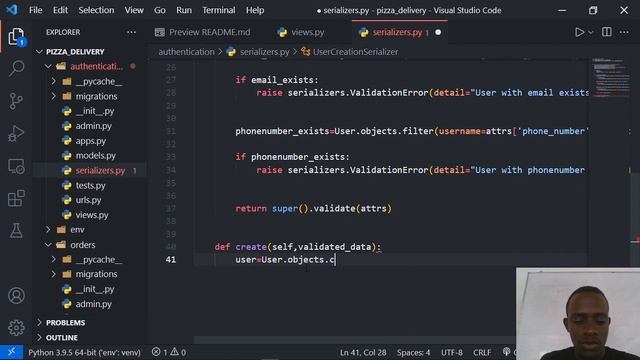Viewport: 640px width, 360px height.
Task: Open Explorer Views and More Actions ellipsis
Action: (131, 32)
